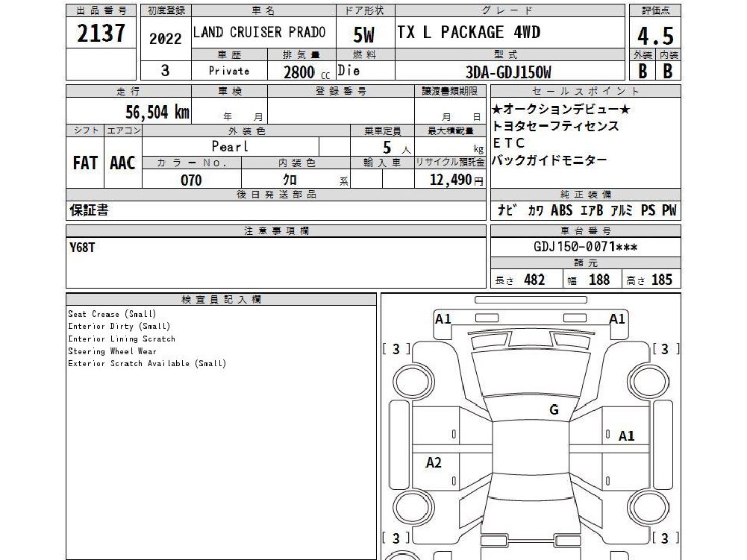This screenshot has height=560, width=747.
Task: Select the recycle deposit 12,490円
Action: pyautogui.click(x=457, y=180)
